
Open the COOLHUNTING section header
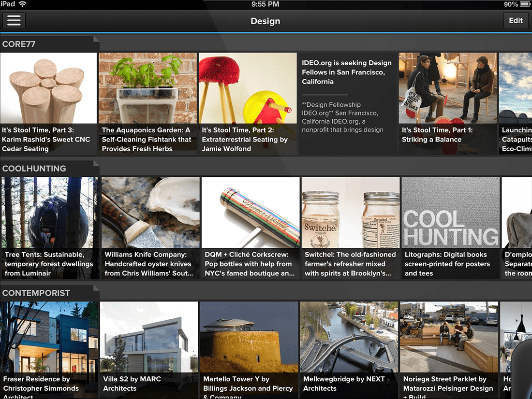point(34,169)
